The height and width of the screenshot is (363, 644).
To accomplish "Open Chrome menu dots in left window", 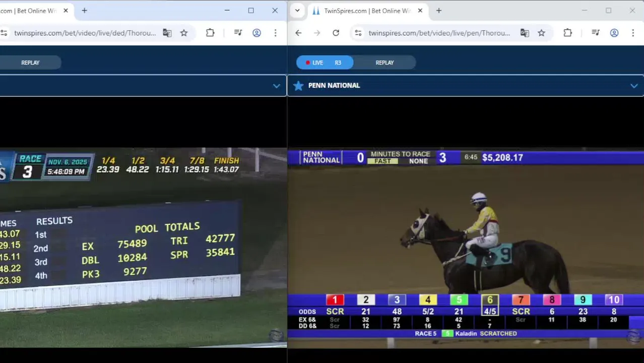I will [275, 33].
